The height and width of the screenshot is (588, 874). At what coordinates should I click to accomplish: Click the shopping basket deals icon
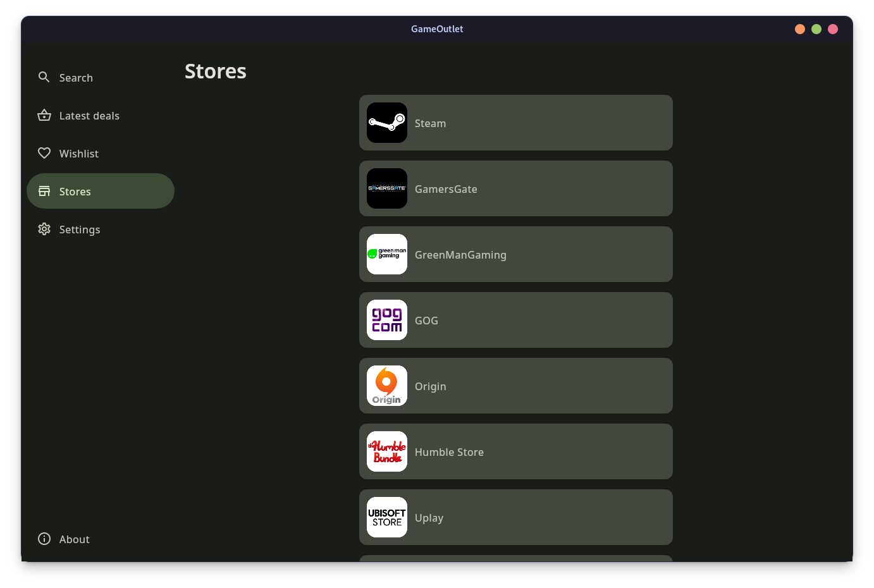click(x=44, y=115)
